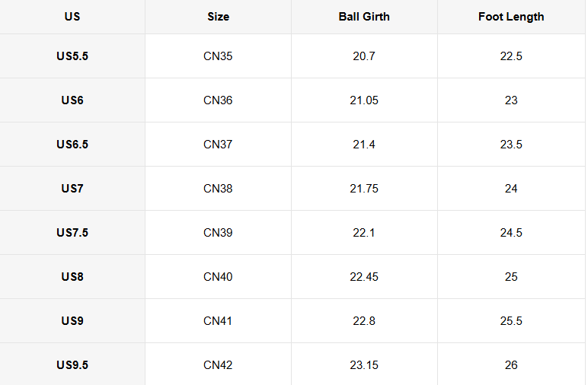
Task: Select the US8 row label
Action: pyautogui.click(x=72, y=277)
